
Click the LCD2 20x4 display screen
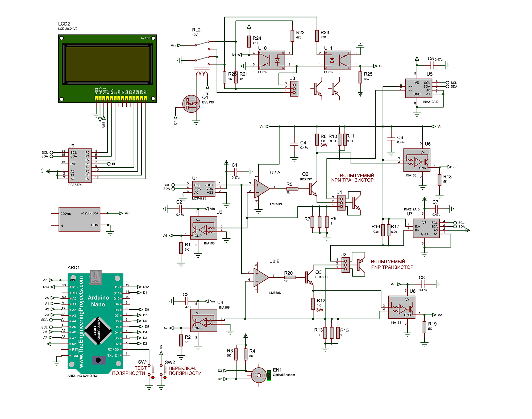tap(107, 64)
